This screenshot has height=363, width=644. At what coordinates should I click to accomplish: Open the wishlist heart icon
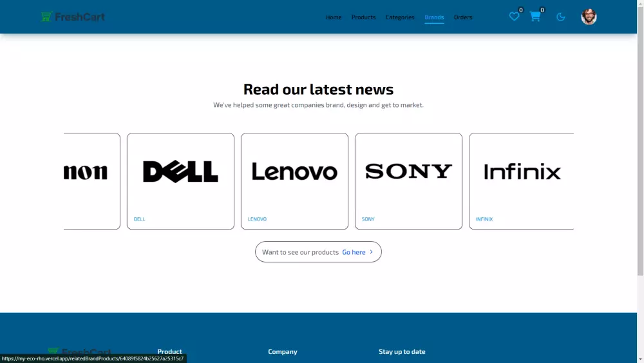[514, 17]
